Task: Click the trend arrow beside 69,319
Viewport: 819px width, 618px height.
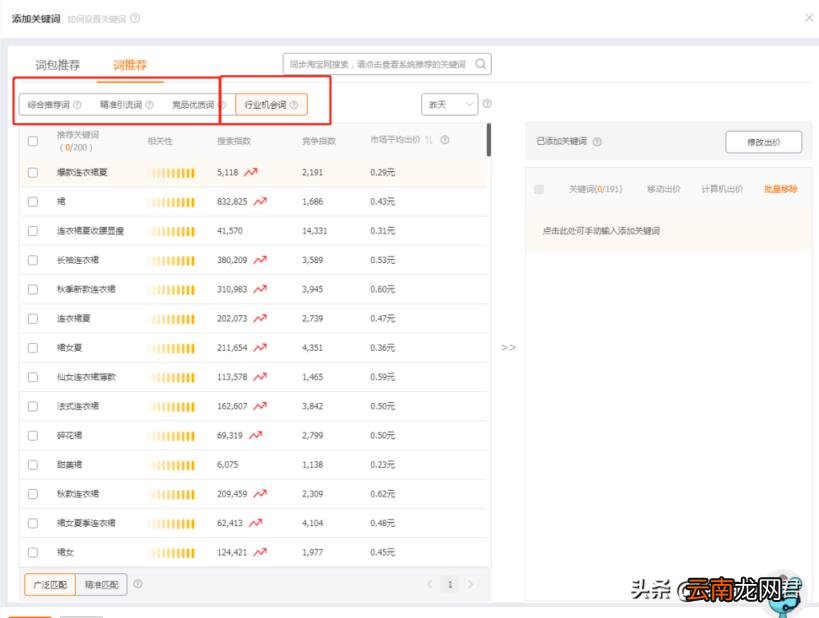Action: tap(255, 435)
